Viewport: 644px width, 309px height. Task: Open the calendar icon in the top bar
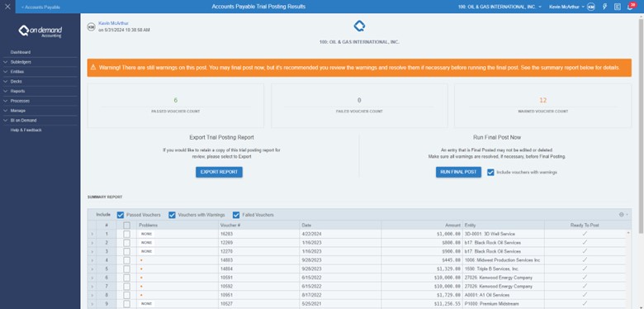pos(618,7)
